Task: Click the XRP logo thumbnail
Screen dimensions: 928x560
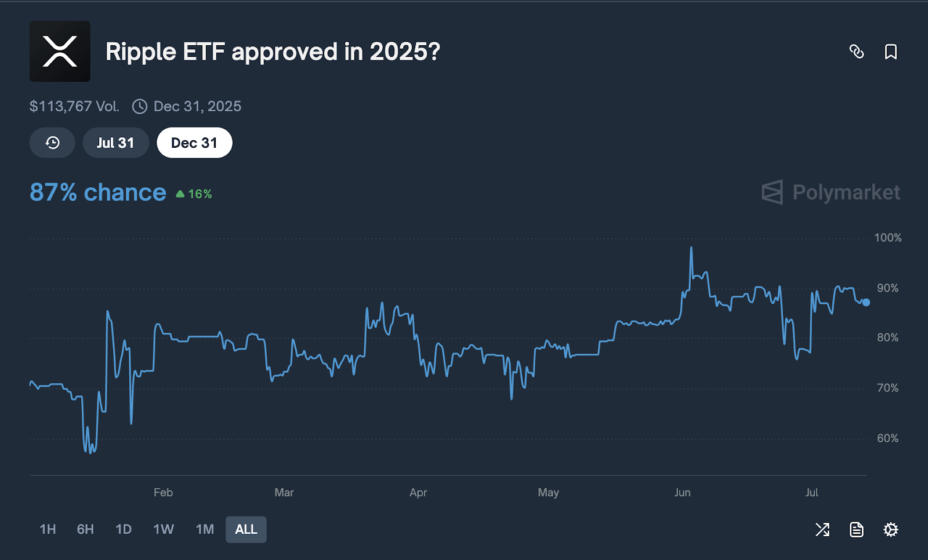Action: [x=60, y=51]
